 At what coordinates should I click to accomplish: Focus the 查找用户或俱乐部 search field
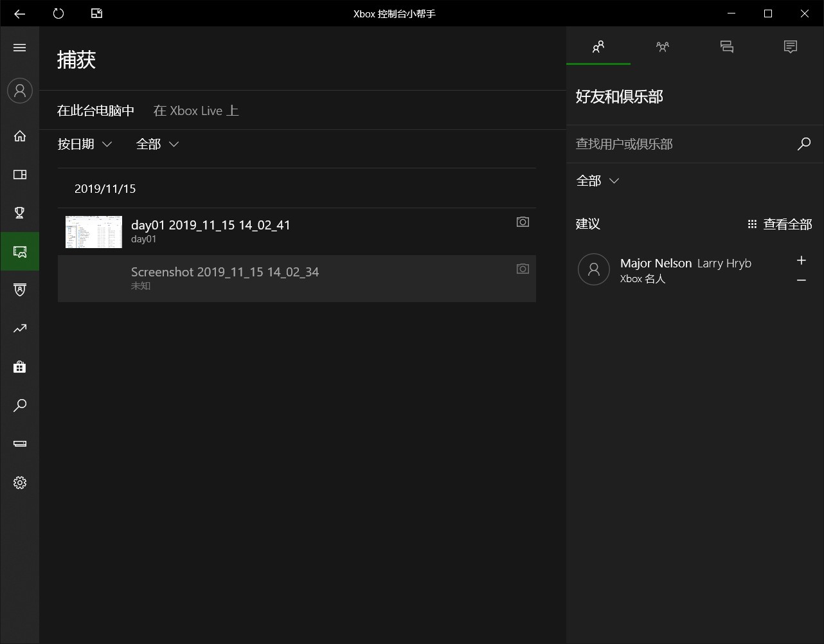tap(685, 144)
